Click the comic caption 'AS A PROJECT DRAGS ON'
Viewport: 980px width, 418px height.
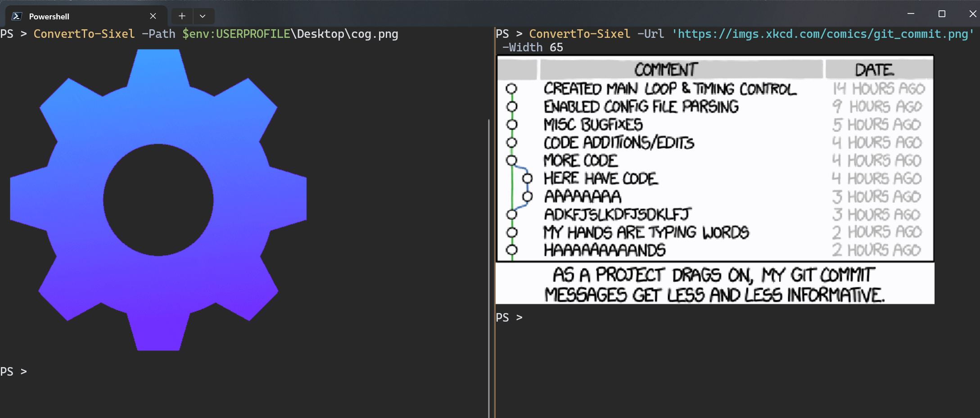[x=653, y=275]
